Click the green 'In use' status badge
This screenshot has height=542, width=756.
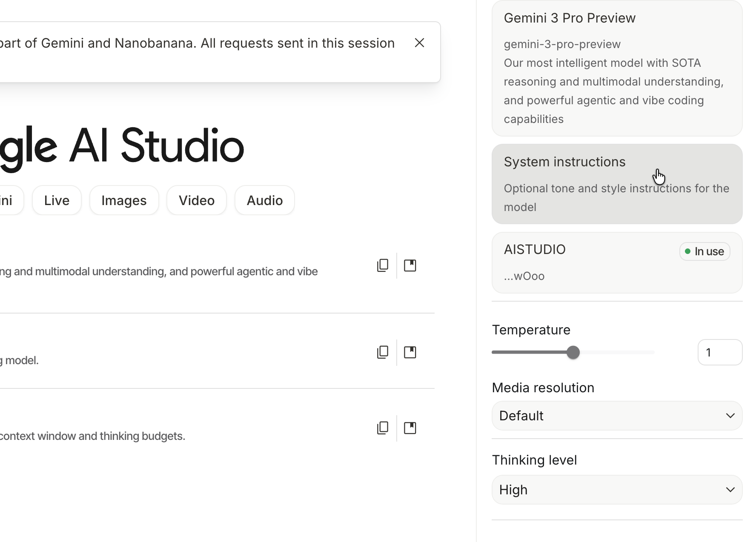(x=705, y=251)
